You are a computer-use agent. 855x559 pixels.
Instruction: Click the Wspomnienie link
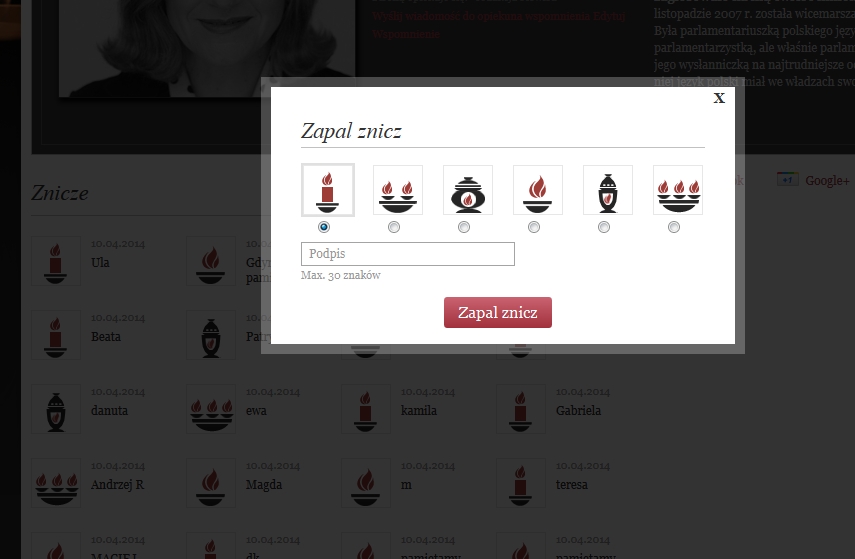[x=406, y=34]
